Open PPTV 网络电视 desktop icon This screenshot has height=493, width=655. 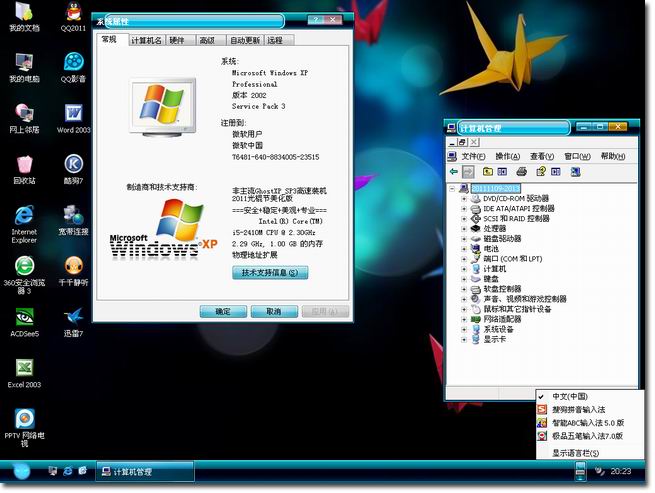[x=24, y=428]
